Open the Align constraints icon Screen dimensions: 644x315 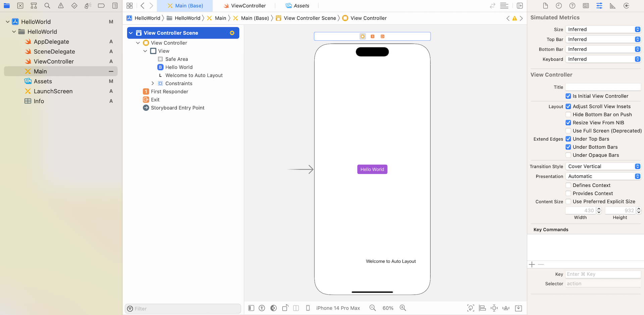pyautogui.click(x=482, y=308)
